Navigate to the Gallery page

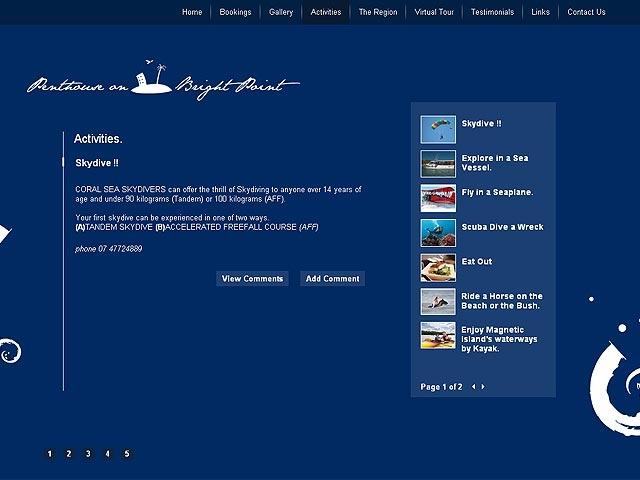(x=281, y=13)
